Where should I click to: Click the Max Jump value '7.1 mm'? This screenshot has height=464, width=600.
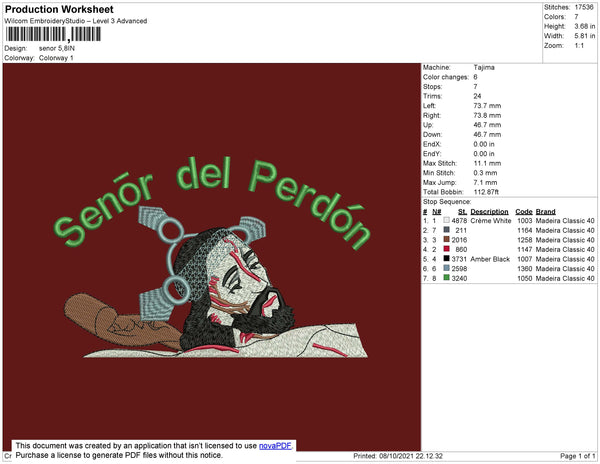pyautogui.click(x=485, y=182)
